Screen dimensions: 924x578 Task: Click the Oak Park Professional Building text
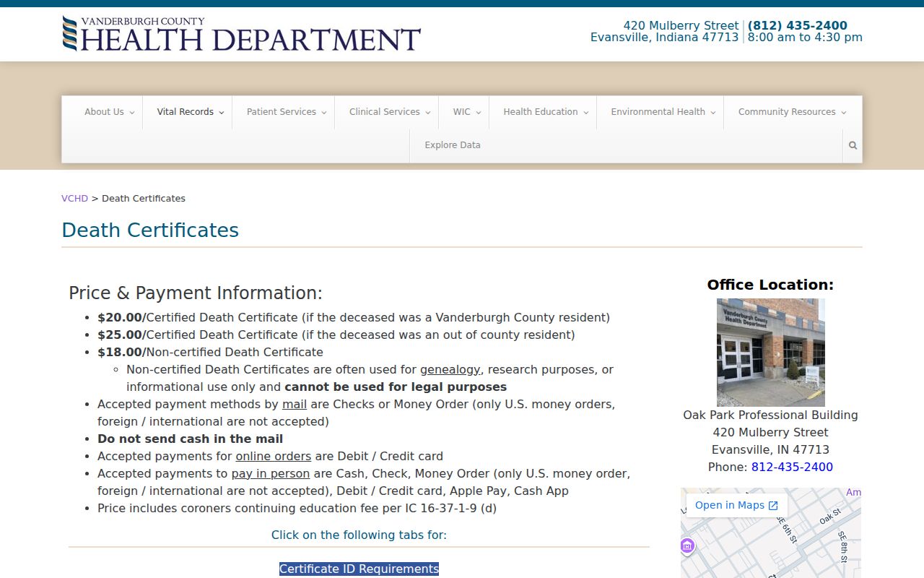tap(770, 415)
